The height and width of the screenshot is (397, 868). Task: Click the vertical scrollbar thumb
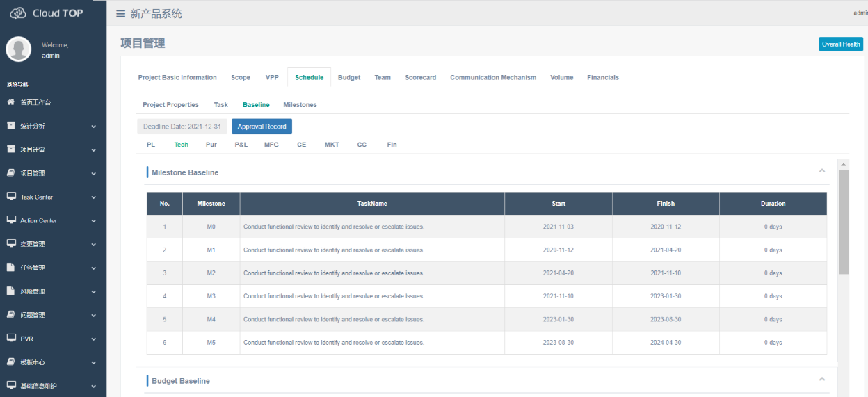(844, 221)
